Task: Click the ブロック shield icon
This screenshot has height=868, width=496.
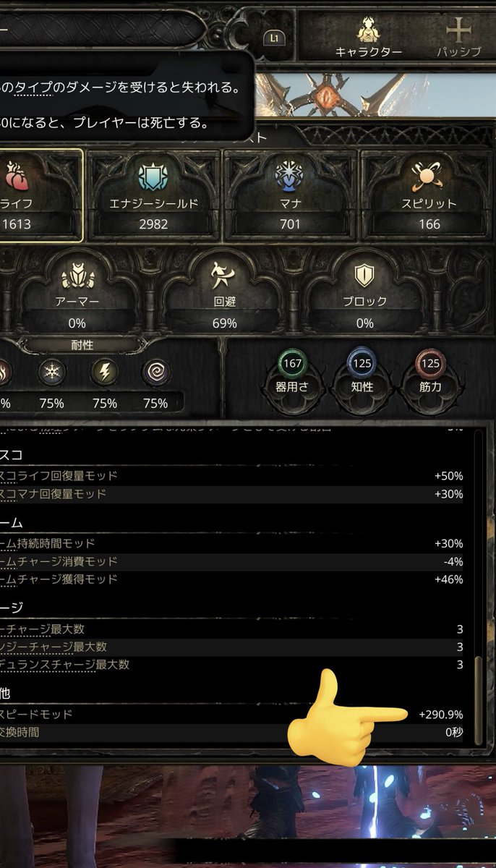Action: [363, 276]
